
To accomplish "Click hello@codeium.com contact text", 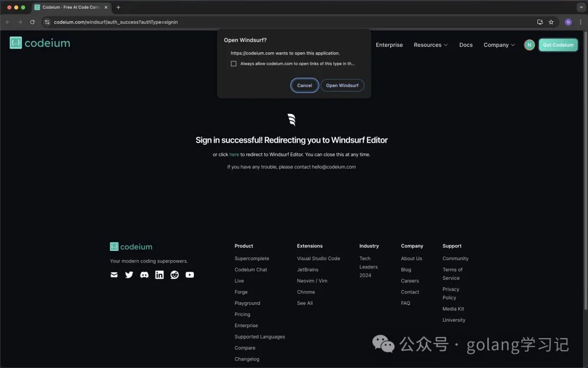I will (334, 167).
